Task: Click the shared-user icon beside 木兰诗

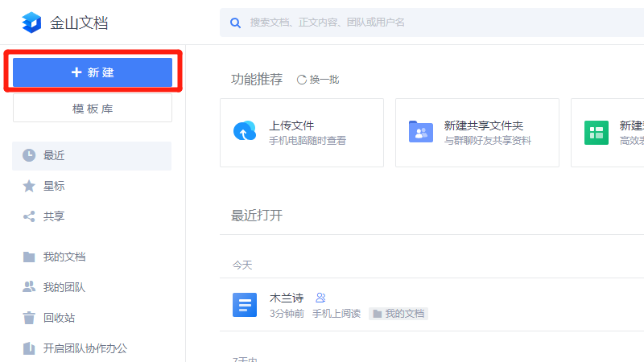Action: tap(320, 298)
